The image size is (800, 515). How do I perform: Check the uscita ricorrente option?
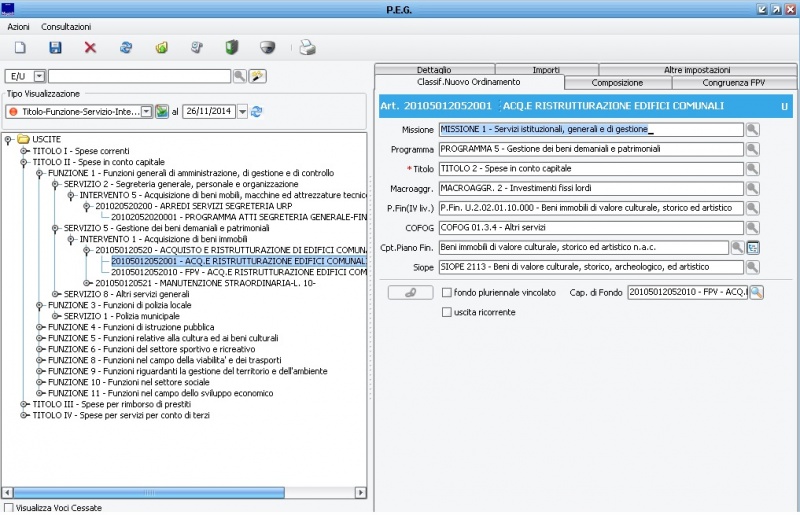pyautogui.click(x=447, y=313)
